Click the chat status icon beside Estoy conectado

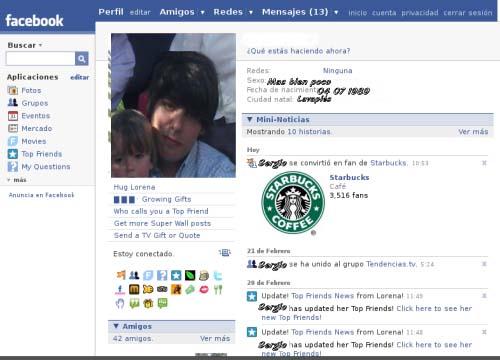point(225,253)
